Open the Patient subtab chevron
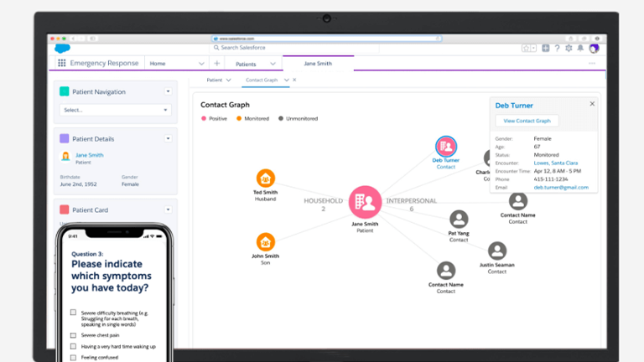 pyautogui.click(x=229, y=80)
